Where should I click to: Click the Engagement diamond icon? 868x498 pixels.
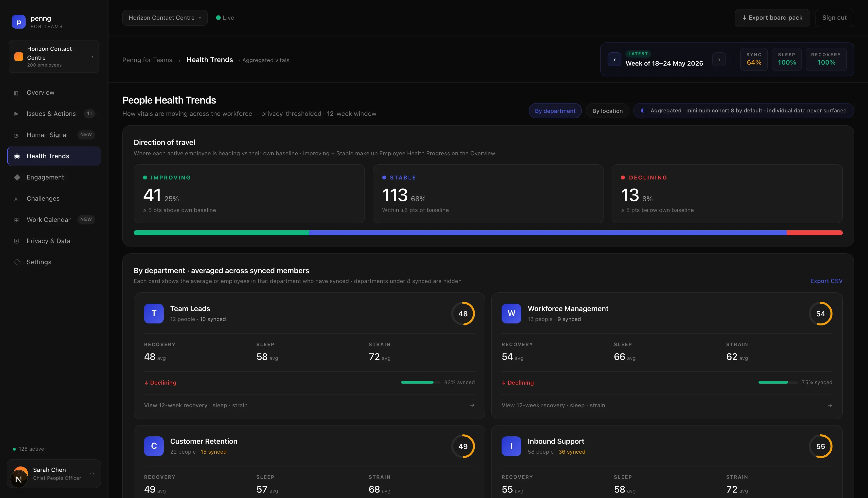(17, 177)
